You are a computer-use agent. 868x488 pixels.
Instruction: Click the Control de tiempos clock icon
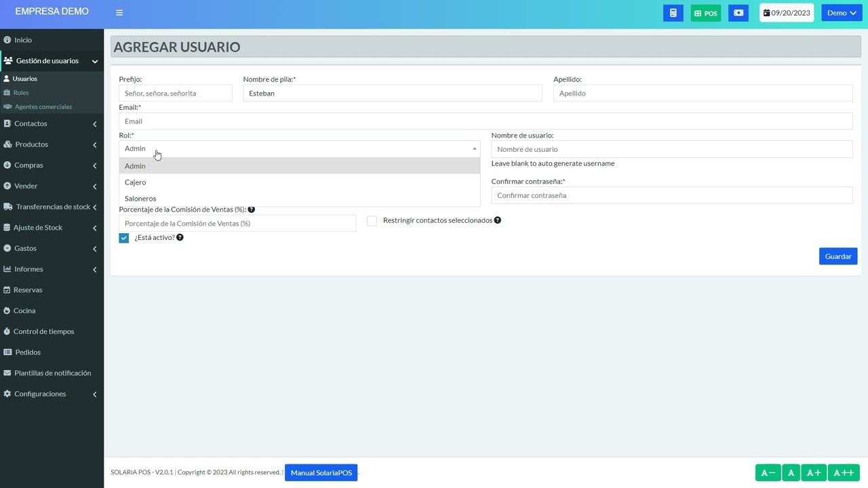tap(7, 331)
